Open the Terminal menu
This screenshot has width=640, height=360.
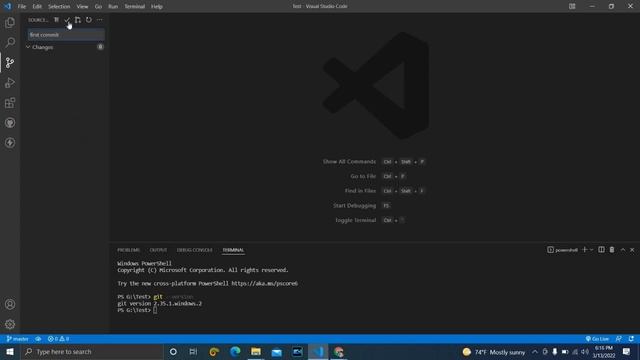134,7
